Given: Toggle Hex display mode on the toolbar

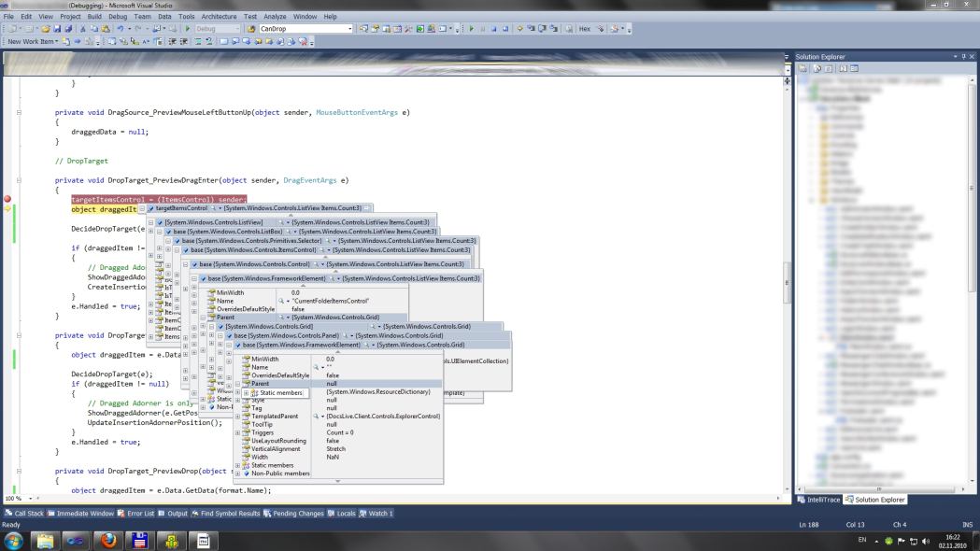Looking at the screenshot, I should pyautogui.click(x=586, y=28).
